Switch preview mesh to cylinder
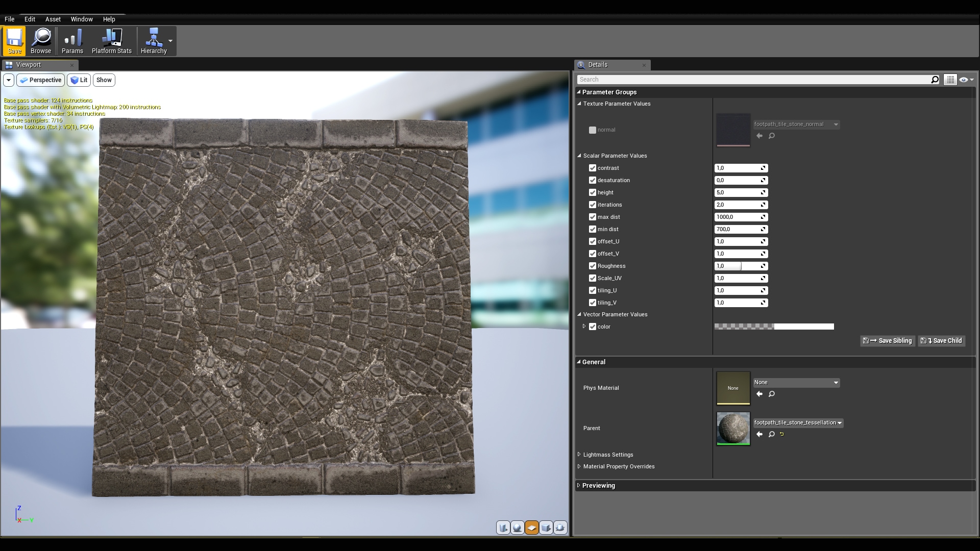Image resolution: width=980 pixels, height=551 pixels. pyautogui.click(x=503, y=528)
